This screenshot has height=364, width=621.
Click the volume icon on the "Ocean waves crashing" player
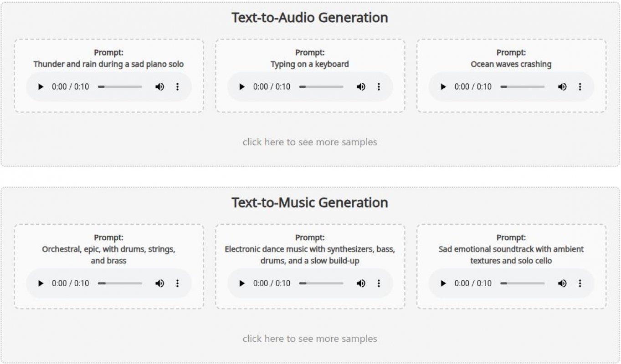(562, 86)
